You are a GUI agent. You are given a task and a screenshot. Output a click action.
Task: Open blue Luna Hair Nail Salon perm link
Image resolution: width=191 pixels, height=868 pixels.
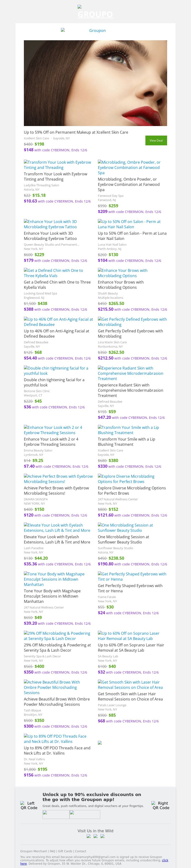pyautogui.click(x=129, y=224)
